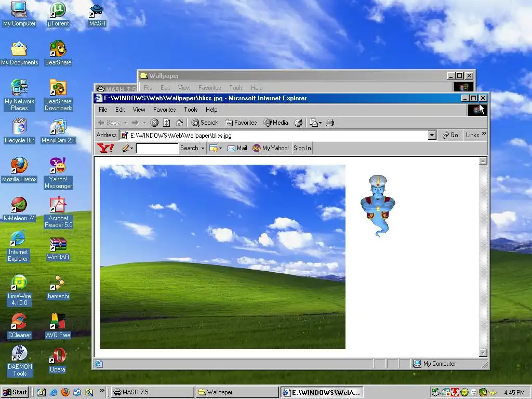Screen dimensions: 532x399
Task: Open the View menu in Internet Explorer
Action: point(139,110)
